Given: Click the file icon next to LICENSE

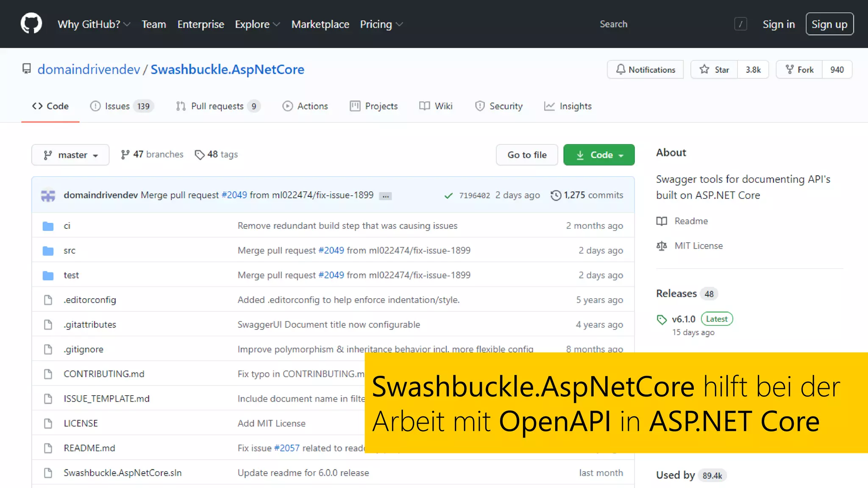Looking at the screenshot, I should (x=48, y=424).
